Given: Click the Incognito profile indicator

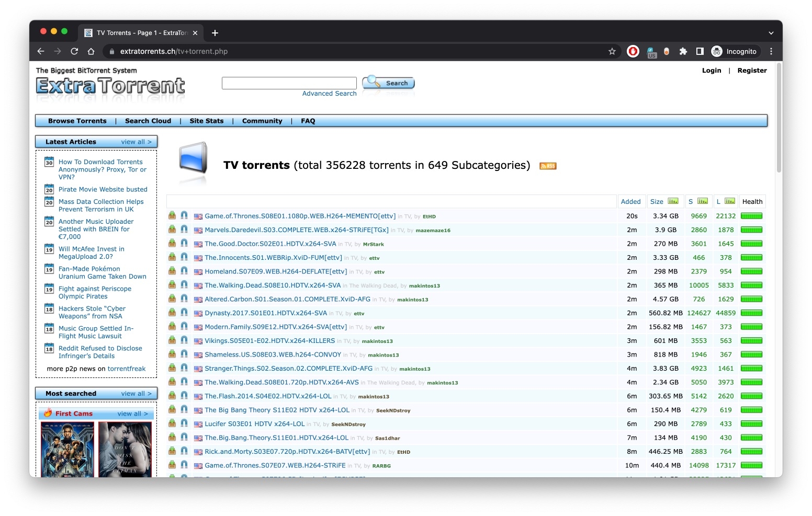Looking at the screenshot, I should point(734,51).
